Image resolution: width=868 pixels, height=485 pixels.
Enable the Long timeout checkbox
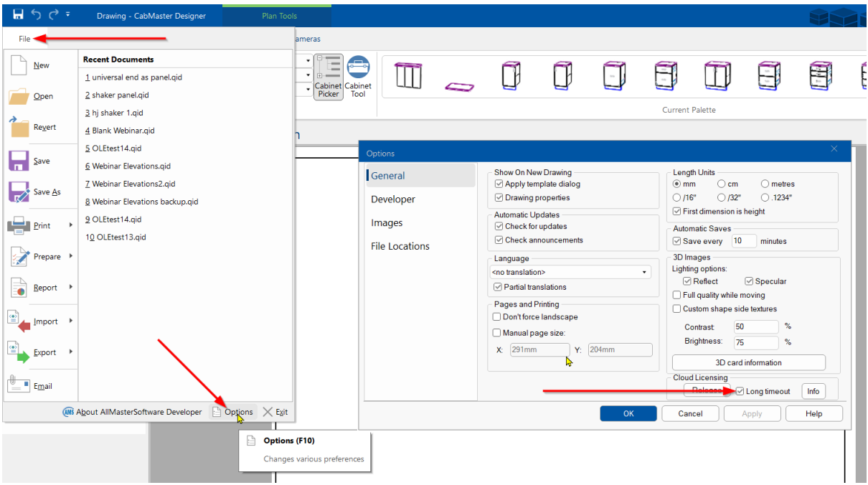pos(740,391)
